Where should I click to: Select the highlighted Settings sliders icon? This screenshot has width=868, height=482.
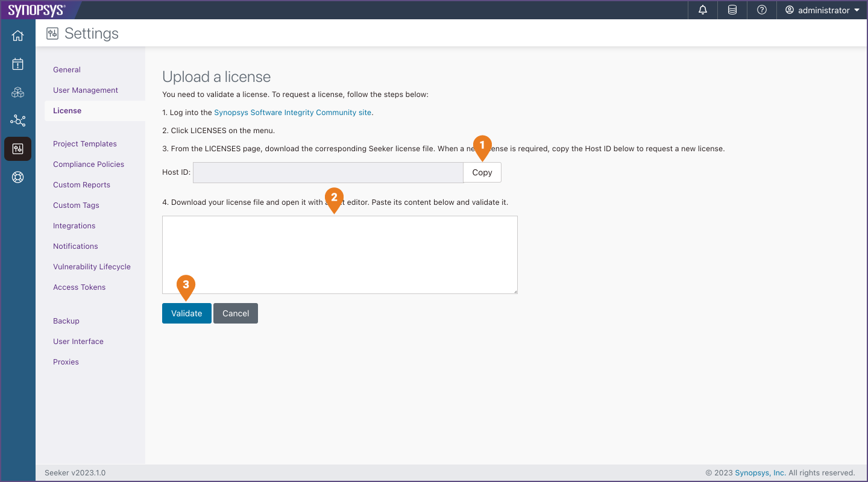tap(17, 149)
